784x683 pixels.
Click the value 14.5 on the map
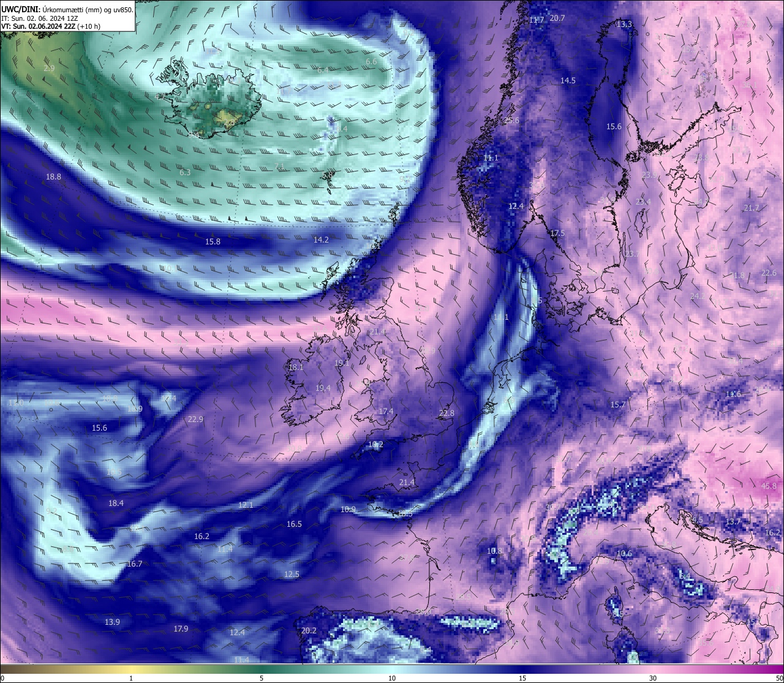(568, 81)
